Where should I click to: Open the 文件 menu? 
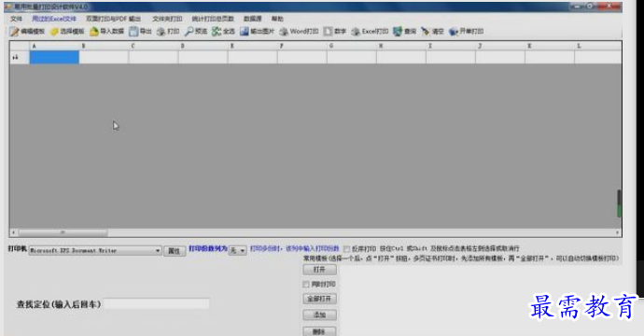point(16,19)
